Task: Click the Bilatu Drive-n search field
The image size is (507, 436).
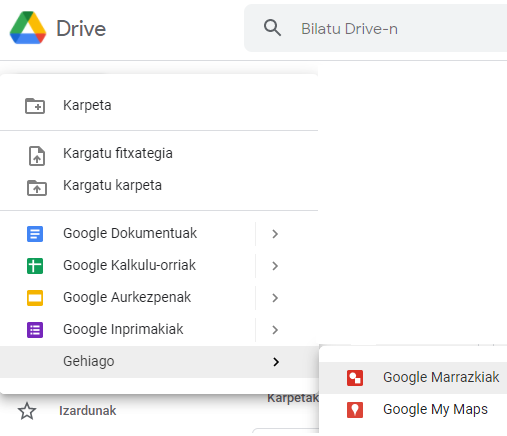Action: [376, 28]
